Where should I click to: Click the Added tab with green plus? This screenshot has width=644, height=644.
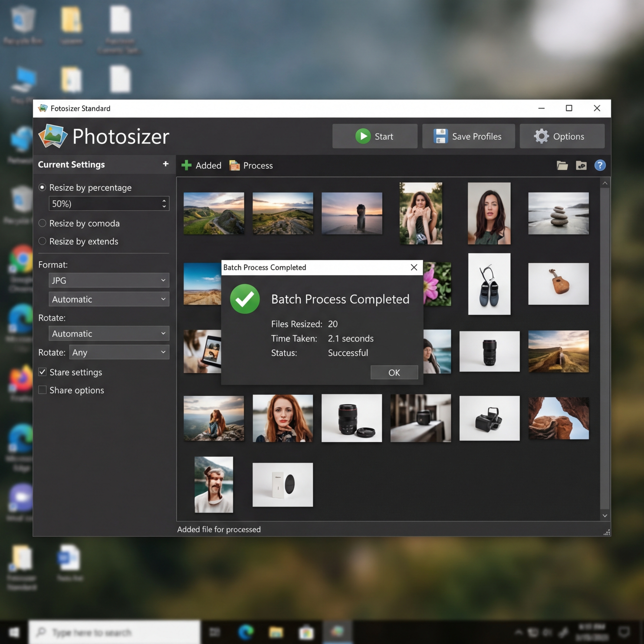[x=201, y=165]
